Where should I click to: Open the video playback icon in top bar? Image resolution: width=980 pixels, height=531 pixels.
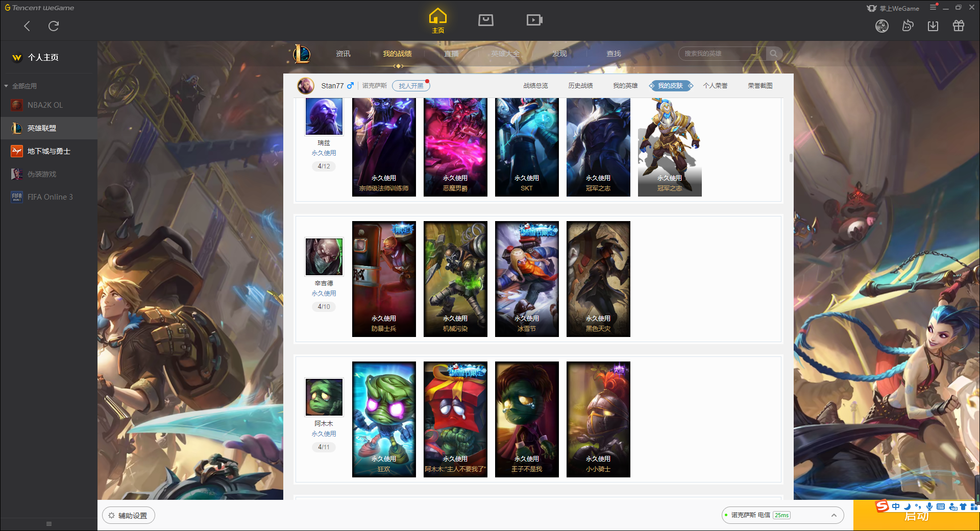[534, 20]
